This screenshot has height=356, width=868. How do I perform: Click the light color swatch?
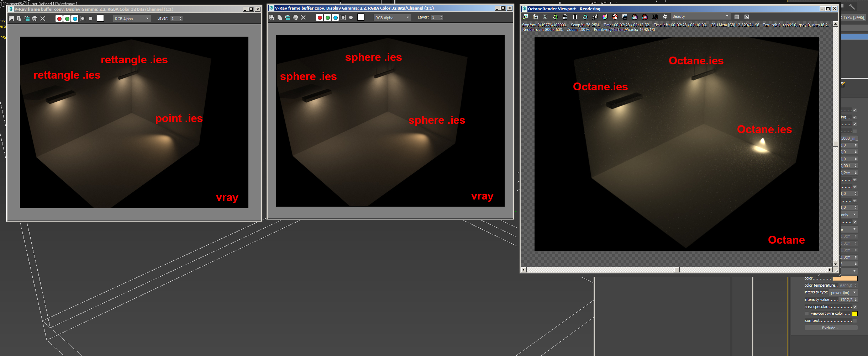click(x=845, y=278)
